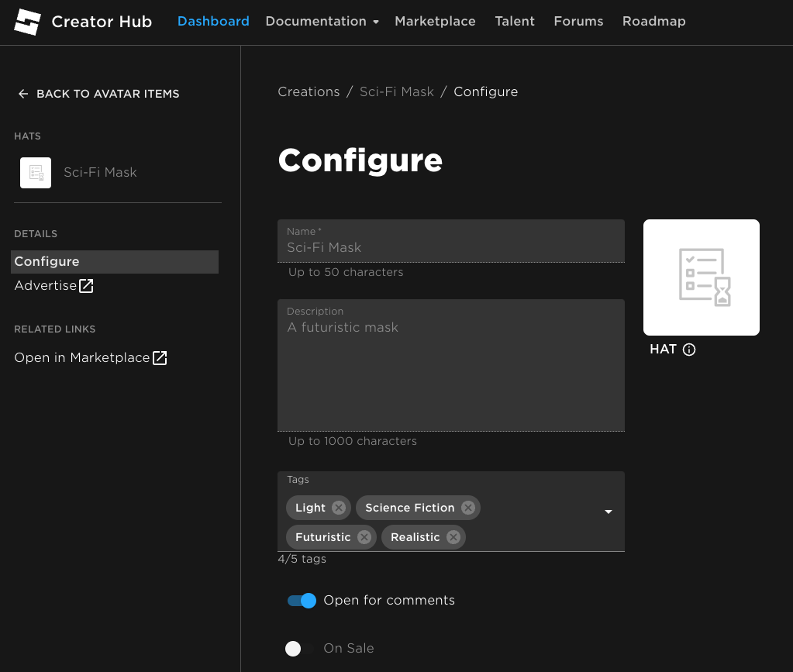793x672 pixels.
Task: Select Dashboard in the top navigation
Action: pyautogui.click(x=213, y=22)
